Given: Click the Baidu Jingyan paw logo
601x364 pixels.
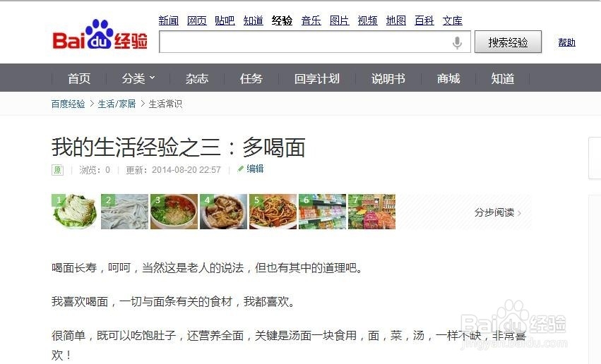Looking at the screenshot, I should point(100,35).
